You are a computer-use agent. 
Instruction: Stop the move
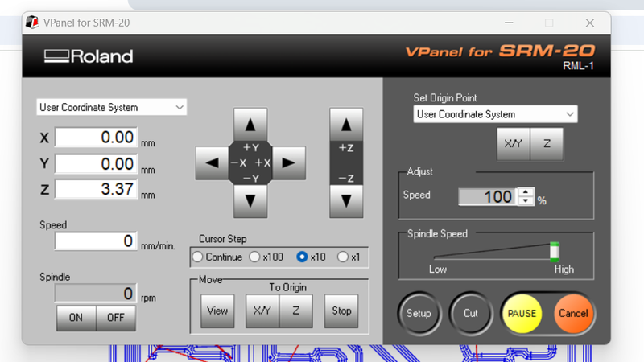pos(341,311)
